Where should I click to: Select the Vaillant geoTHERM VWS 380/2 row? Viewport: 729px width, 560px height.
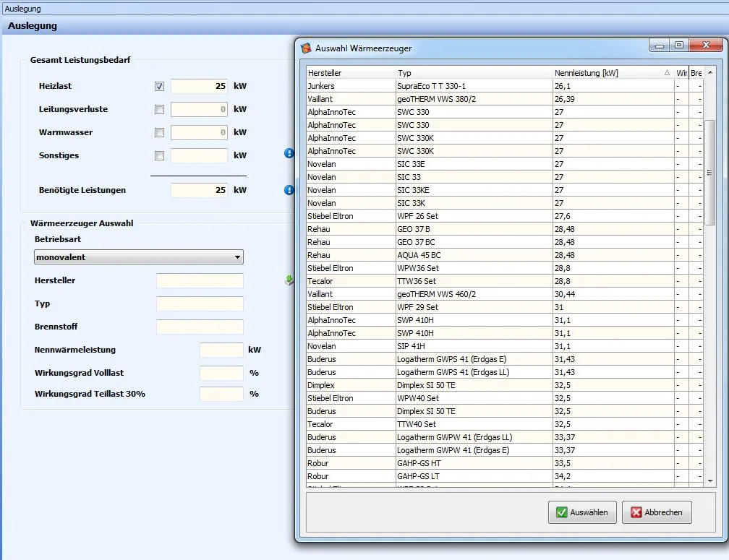tap(505, 99)
